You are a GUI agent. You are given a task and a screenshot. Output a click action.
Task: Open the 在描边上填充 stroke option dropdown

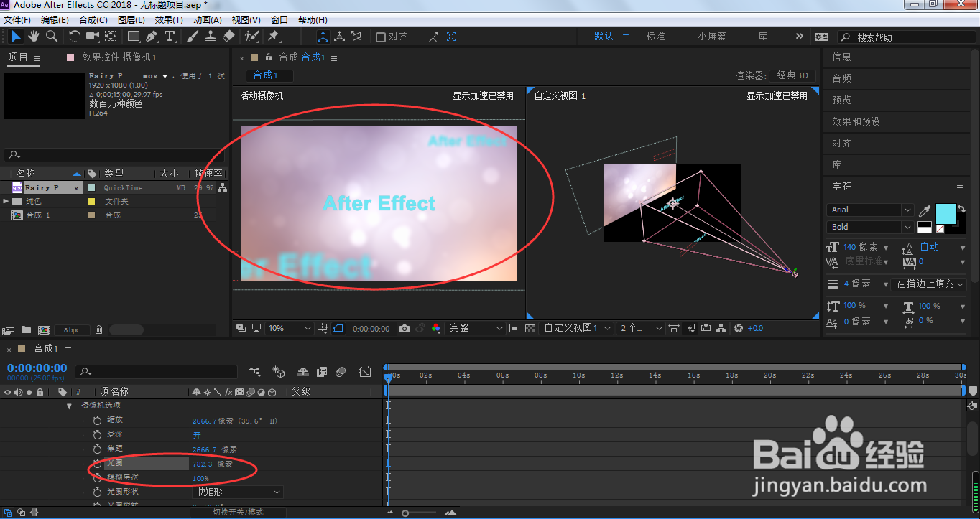tap(929, 284)
